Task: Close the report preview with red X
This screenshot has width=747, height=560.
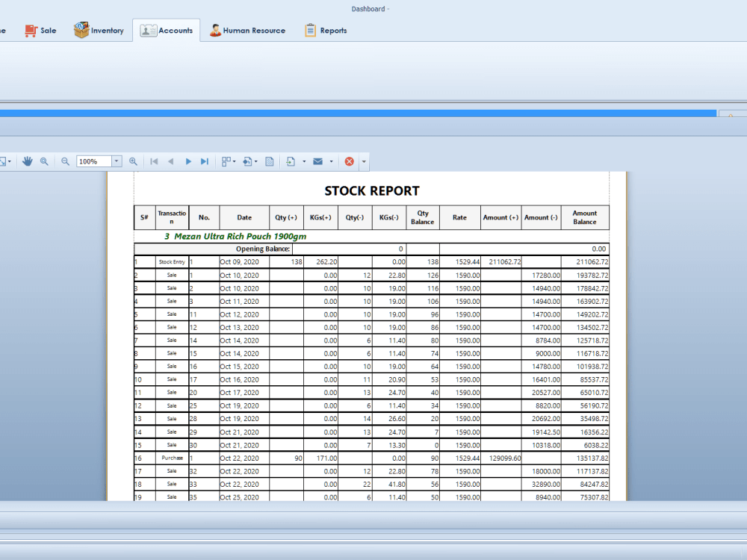Action: (349, 161)
